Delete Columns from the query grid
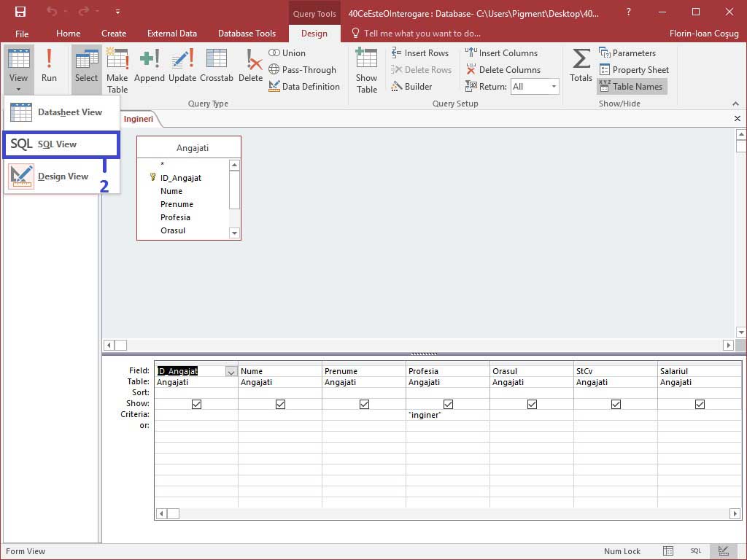This screenshot has width=747, height=560. tap(503, 69)
